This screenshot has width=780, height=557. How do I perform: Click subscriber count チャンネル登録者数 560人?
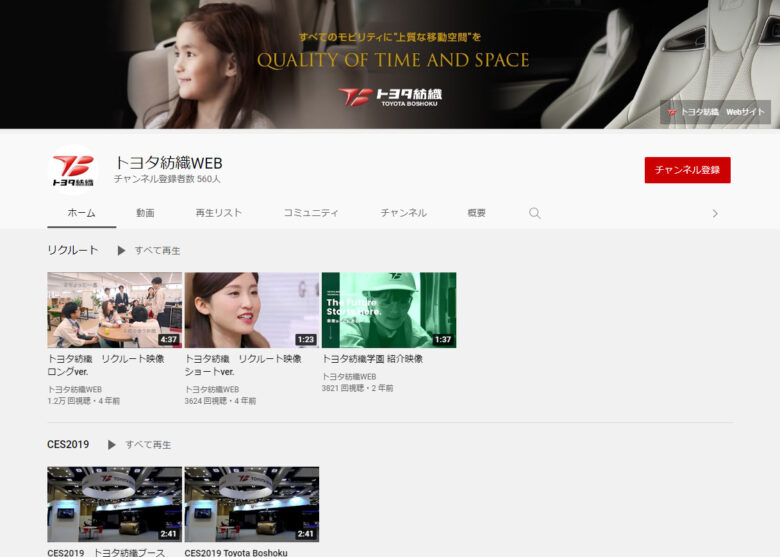(167, 179)
